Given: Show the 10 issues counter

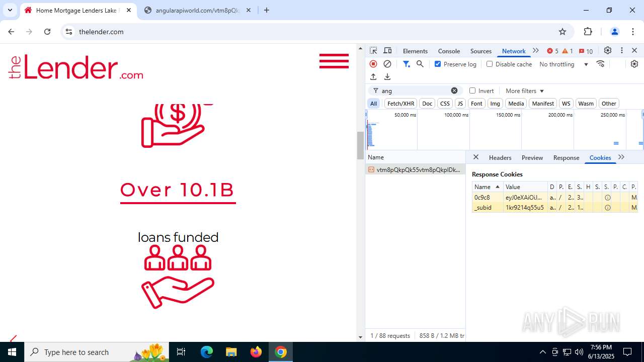Looking at the screenshot, I should coord(586,51).
